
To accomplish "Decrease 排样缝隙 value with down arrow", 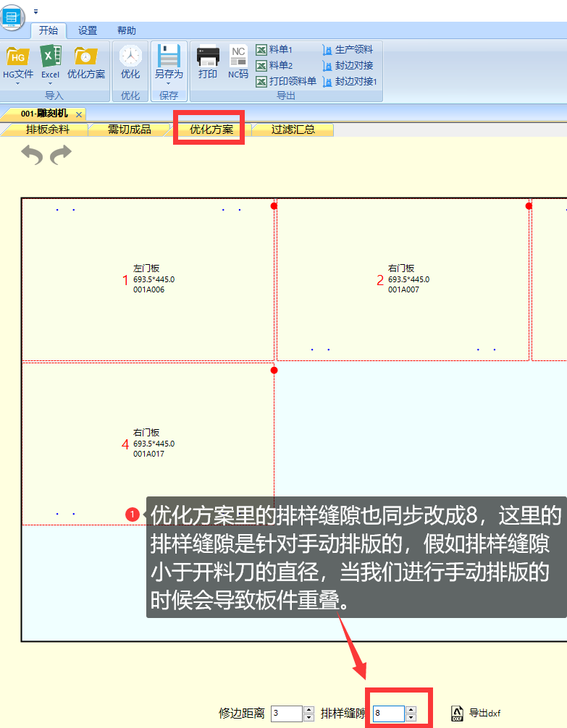I will tap(411, 717).
